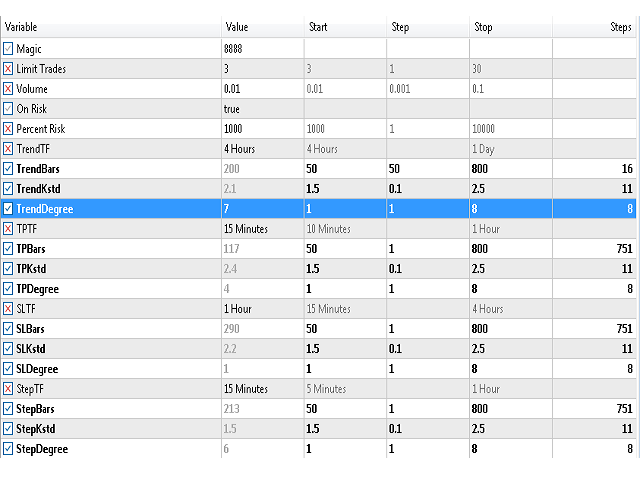Toggle the Volume parameter checkbox
640x480 pixels.
[x=8, y=89]
